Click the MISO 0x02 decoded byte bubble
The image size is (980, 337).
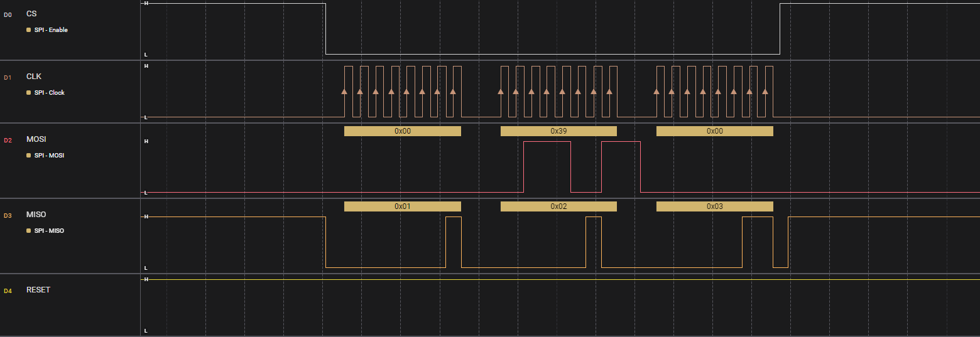[x=558, y=206]
